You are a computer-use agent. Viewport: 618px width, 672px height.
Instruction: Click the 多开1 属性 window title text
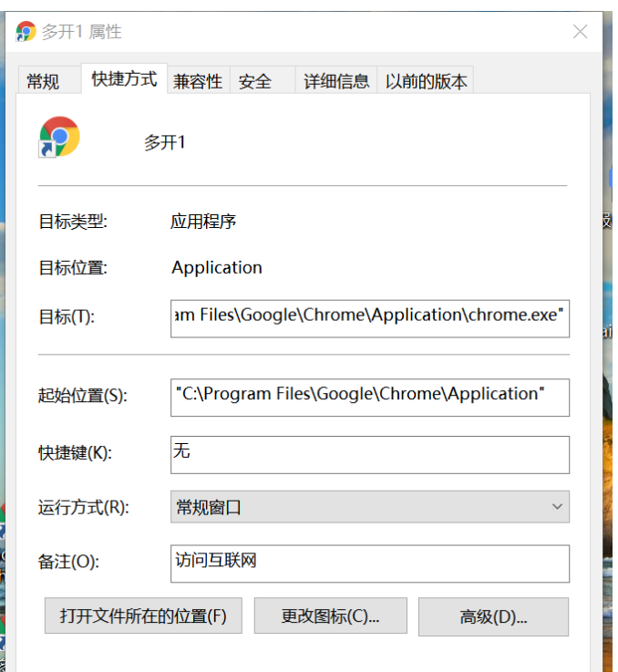click(82, 32)
